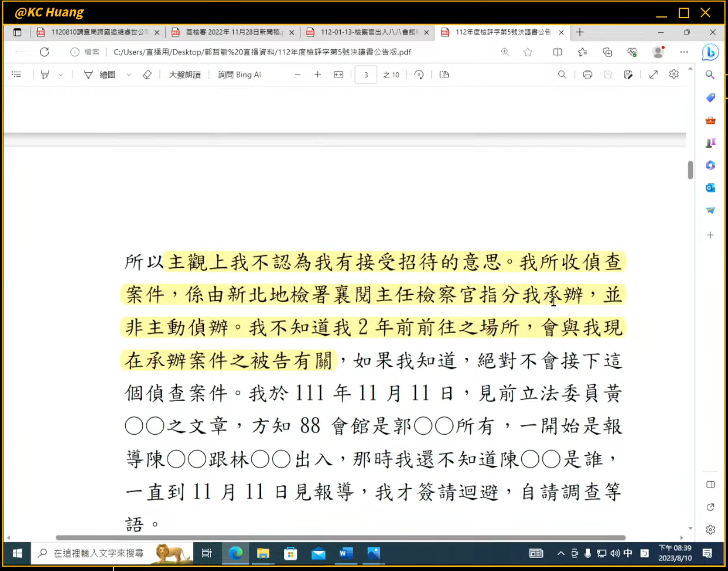Viewport: 728px width, 571px height.
Task: Toggle the page view layout button
Action: [444, 75]
